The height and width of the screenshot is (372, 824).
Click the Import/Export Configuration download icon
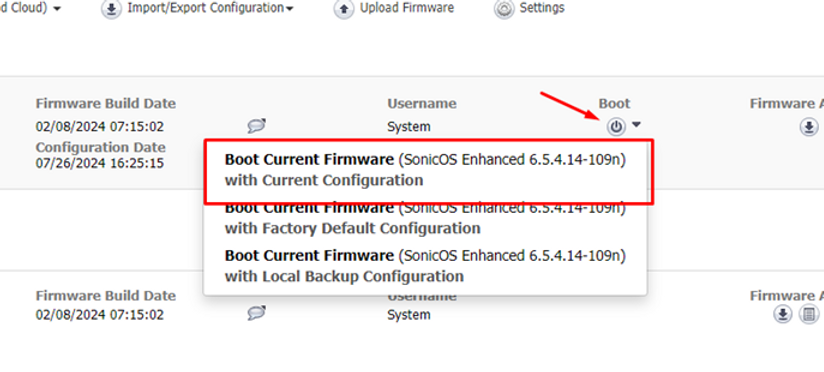click(x=111, y=9)
